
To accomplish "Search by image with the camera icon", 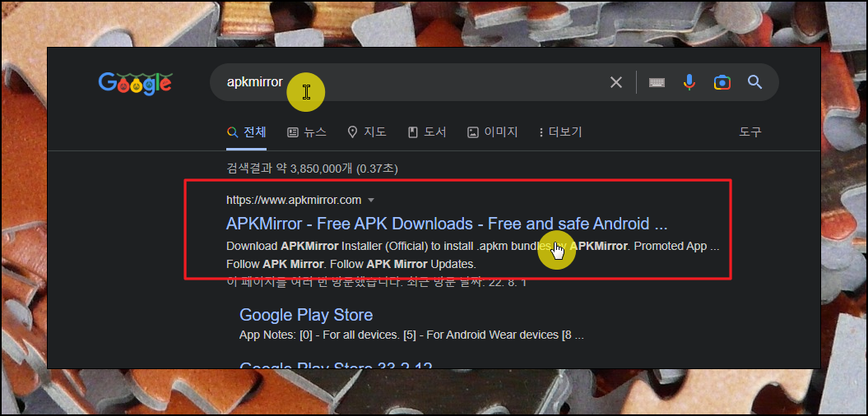I will (x=722, y=82).
